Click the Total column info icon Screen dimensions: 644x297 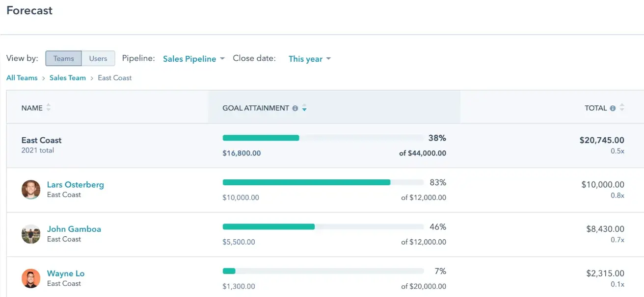coord(613,108)
